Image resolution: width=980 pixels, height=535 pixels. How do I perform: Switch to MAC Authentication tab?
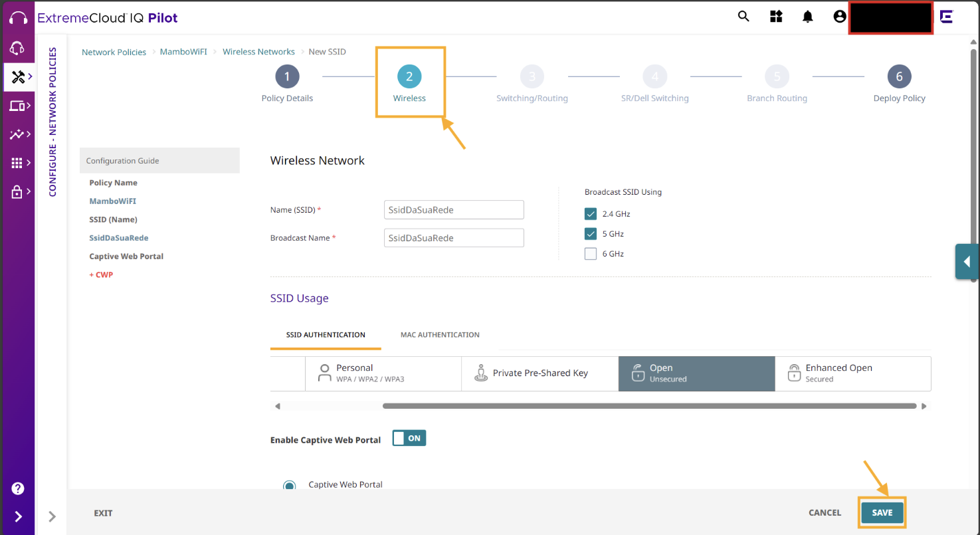pos(440,335)
